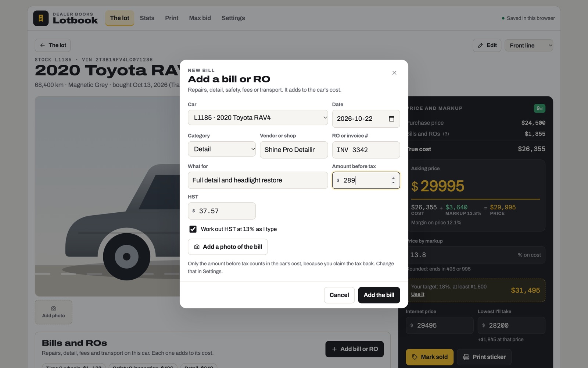This screenshot has height=368, width=588.
Task: Open the Max bid tab
Action: pyautogui.click(x=200, y=18)
